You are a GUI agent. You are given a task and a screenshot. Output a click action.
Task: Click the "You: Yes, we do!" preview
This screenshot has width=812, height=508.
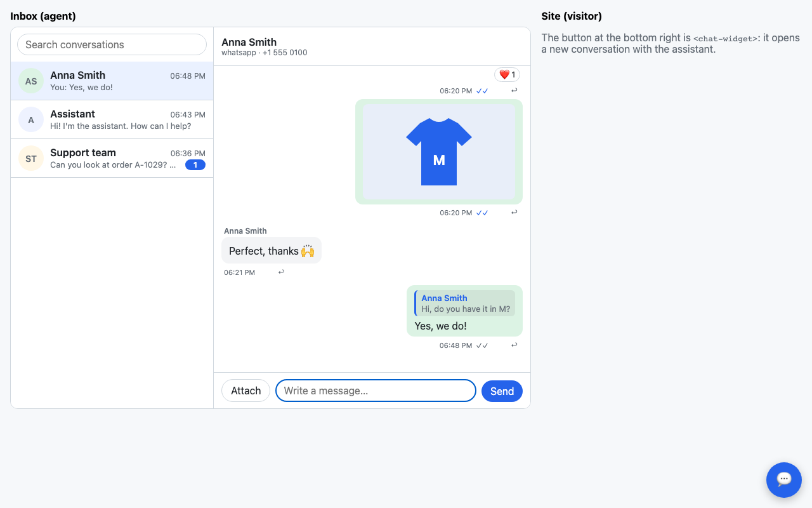[x=81, y=88]
